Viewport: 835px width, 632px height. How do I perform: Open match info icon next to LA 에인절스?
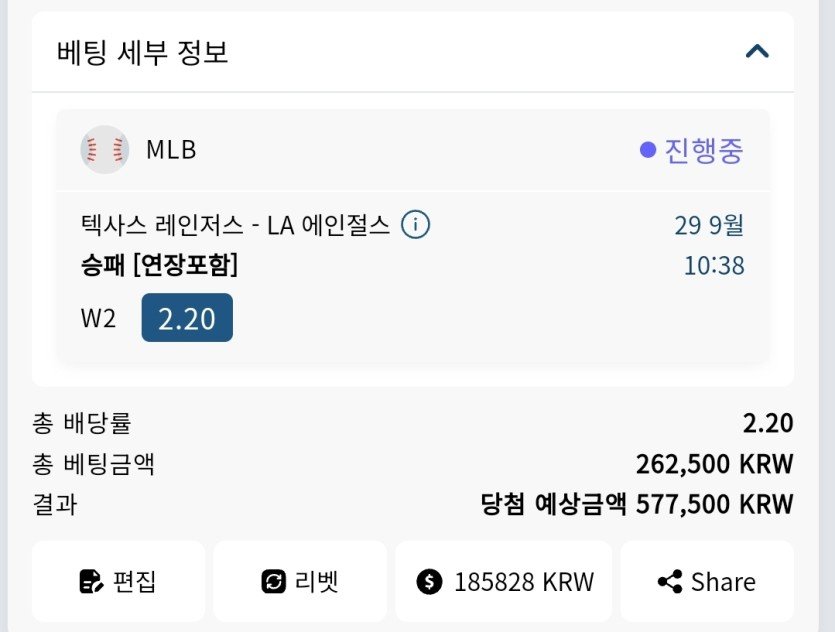(415, 225)
